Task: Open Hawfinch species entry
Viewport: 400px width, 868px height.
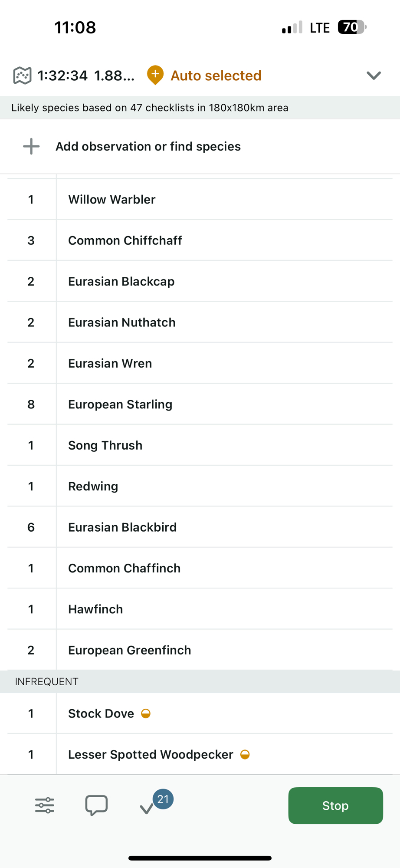Action: [95, 609]
